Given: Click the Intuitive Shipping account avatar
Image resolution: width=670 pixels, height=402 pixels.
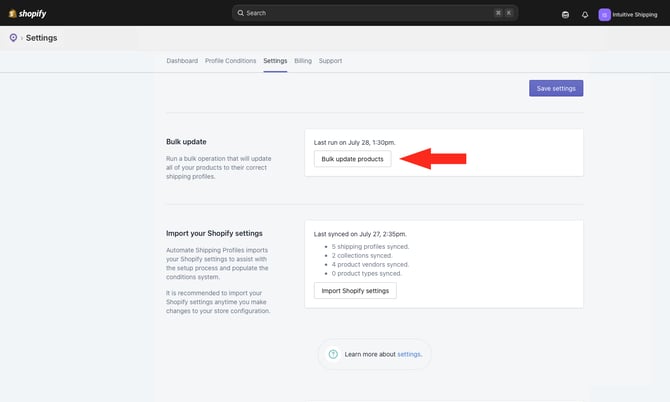Looking at the screenshot, I should pos(604,15).
